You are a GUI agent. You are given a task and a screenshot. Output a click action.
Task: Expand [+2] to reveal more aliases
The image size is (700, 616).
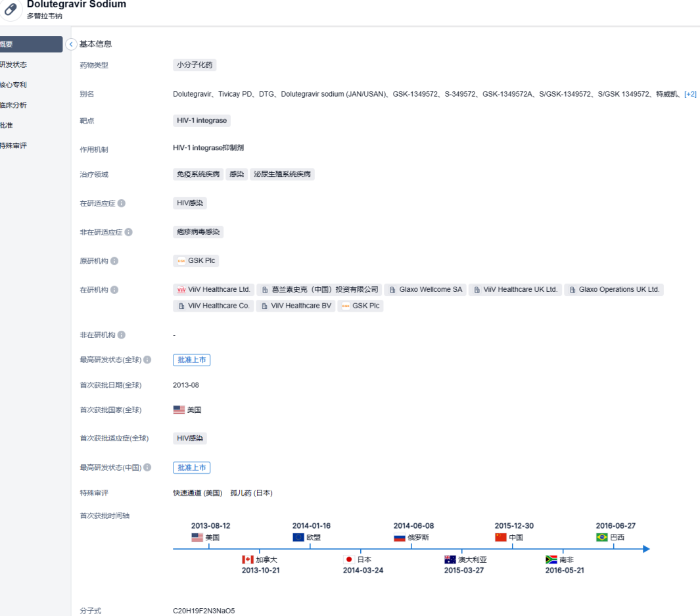[x=691, y=93]
